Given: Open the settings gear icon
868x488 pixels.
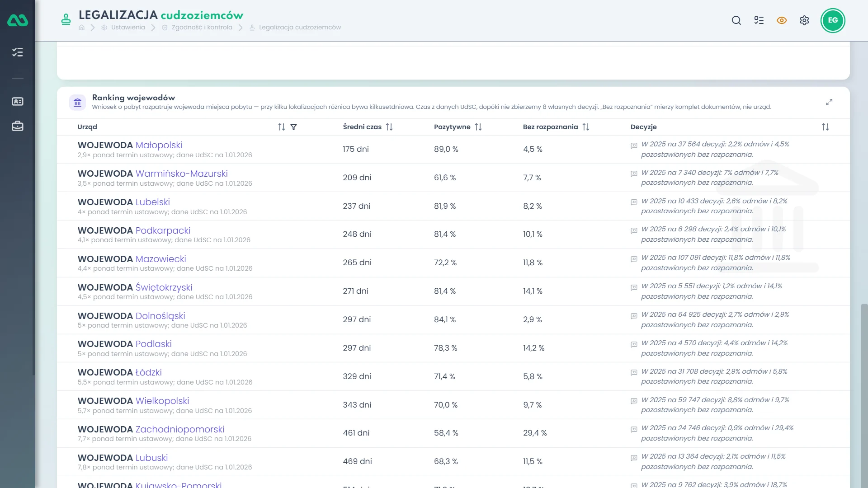Looking at the screenshot, I should (x=804, y=20).
